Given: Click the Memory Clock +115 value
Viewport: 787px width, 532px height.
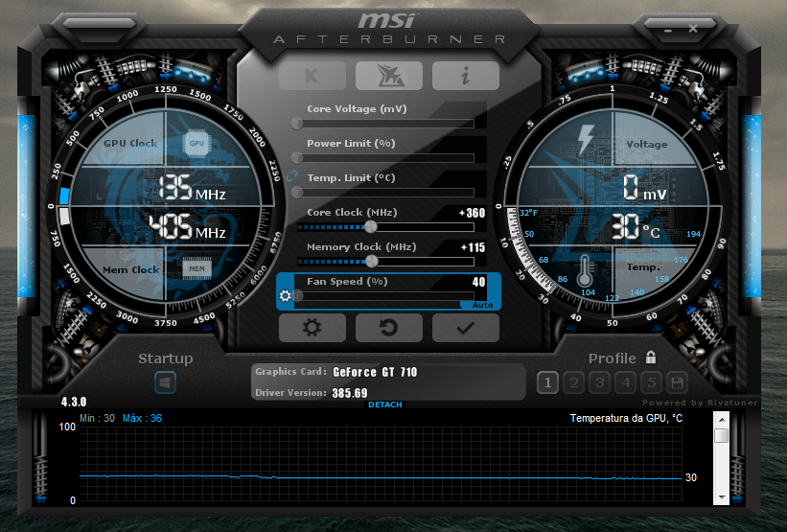Looking at the screenshot, I should tap(473, 247).
